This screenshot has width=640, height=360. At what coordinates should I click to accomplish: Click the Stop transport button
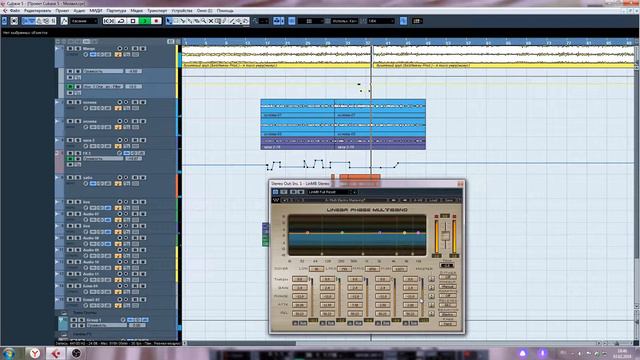(x=133, y=21)
